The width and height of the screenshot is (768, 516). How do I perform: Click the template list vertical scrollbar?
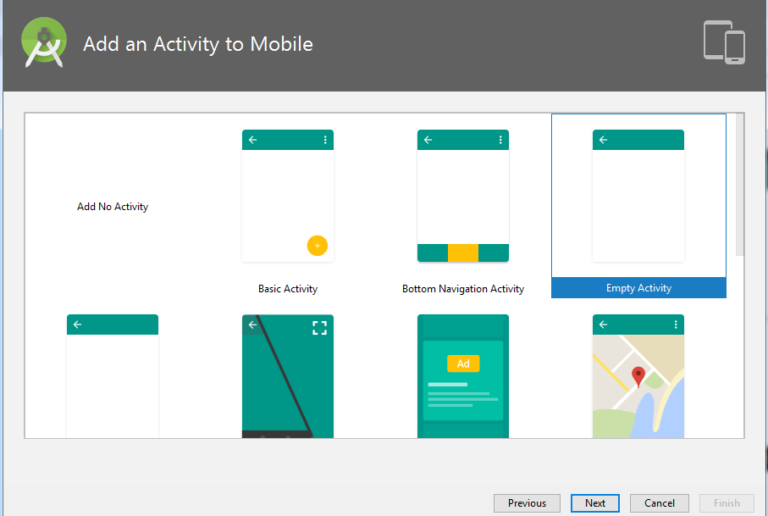click(x=740, y=185)
